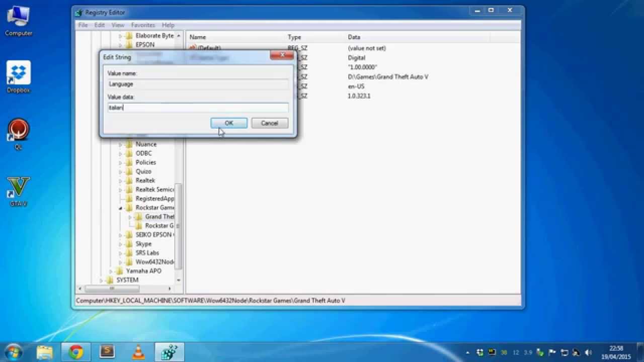The height and width of the screenshot is (362, 644).
Task: Expand the Realtek key
Action: tap(120, 180)
